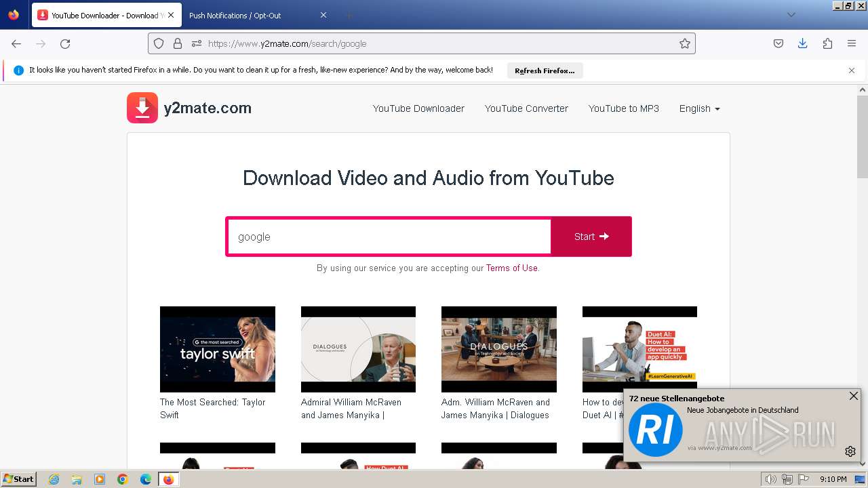Open the Extensions puzzle icon

click(x=827, y=43)
